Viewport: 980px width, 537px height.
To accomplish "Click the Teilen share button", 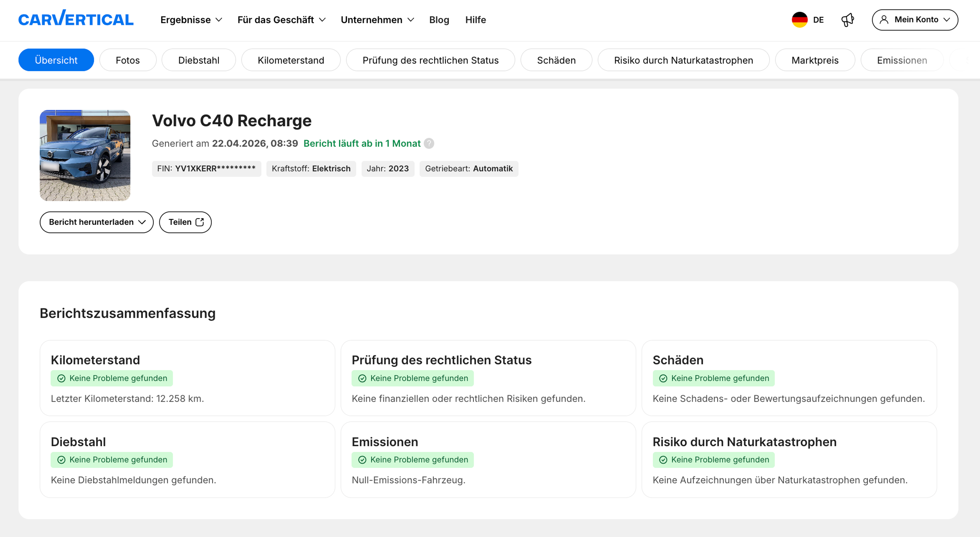I will pos(185,222).
